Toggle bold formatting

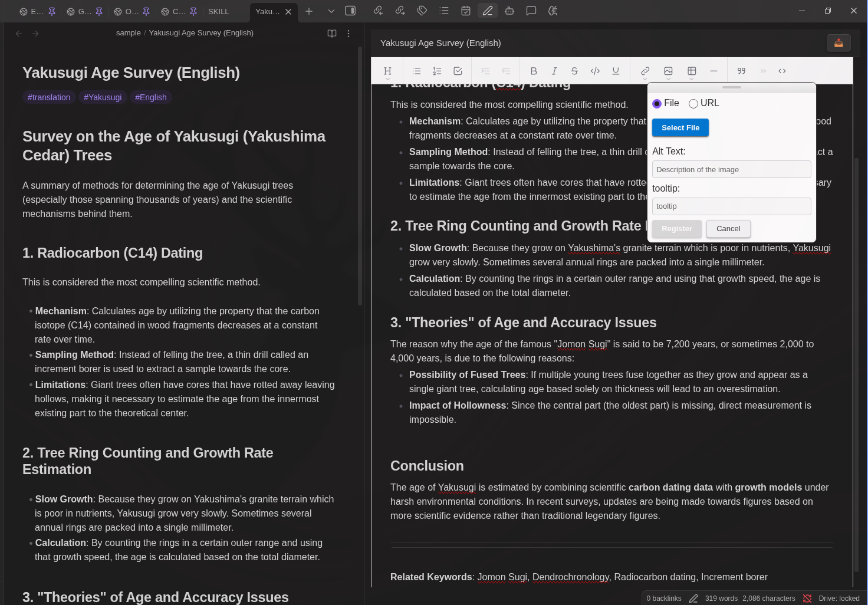click(x=534, y=71)
